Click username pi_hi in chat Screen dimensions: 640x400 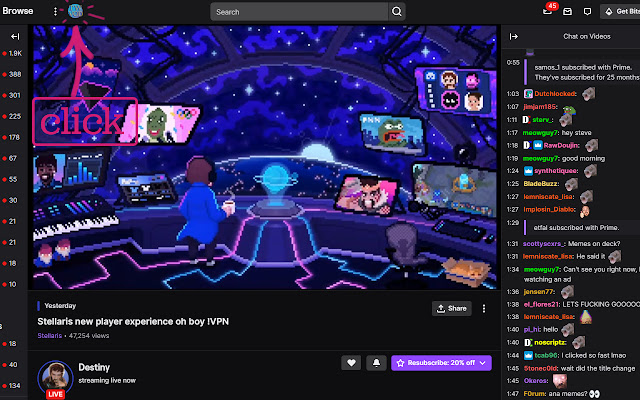[x=532, y=329]
